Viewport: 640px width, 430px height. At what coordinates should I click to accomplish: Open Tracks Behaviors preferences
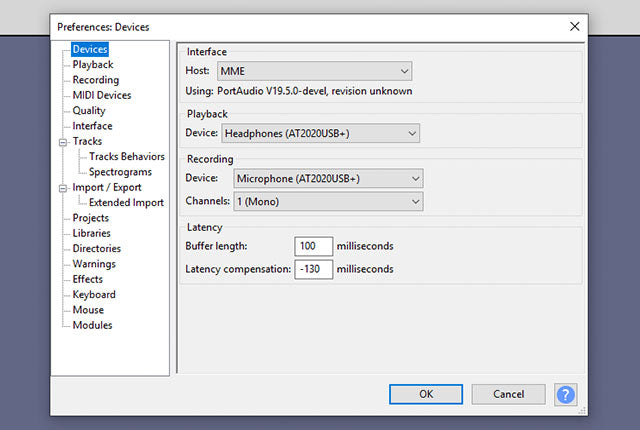coord(127,157)
